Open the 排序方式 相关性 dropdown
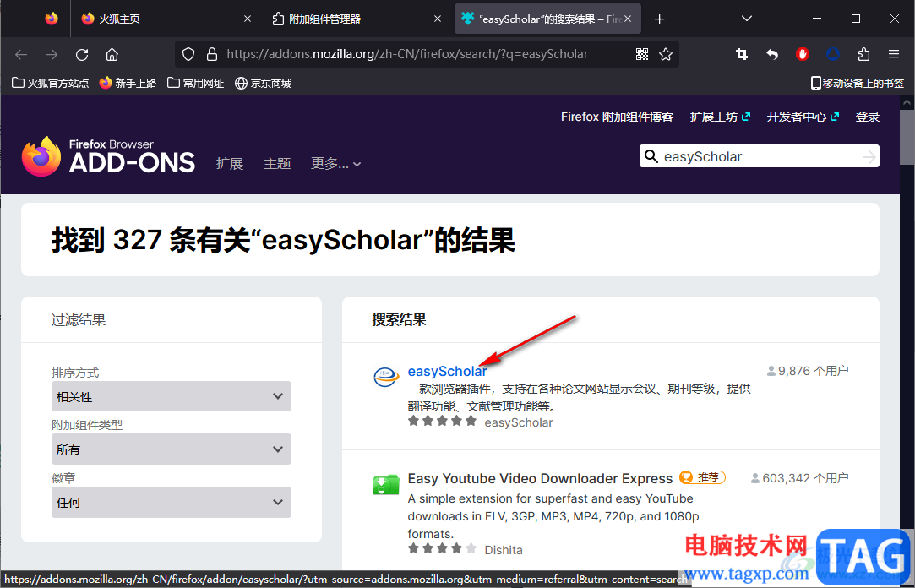 (x=171, y=397)
